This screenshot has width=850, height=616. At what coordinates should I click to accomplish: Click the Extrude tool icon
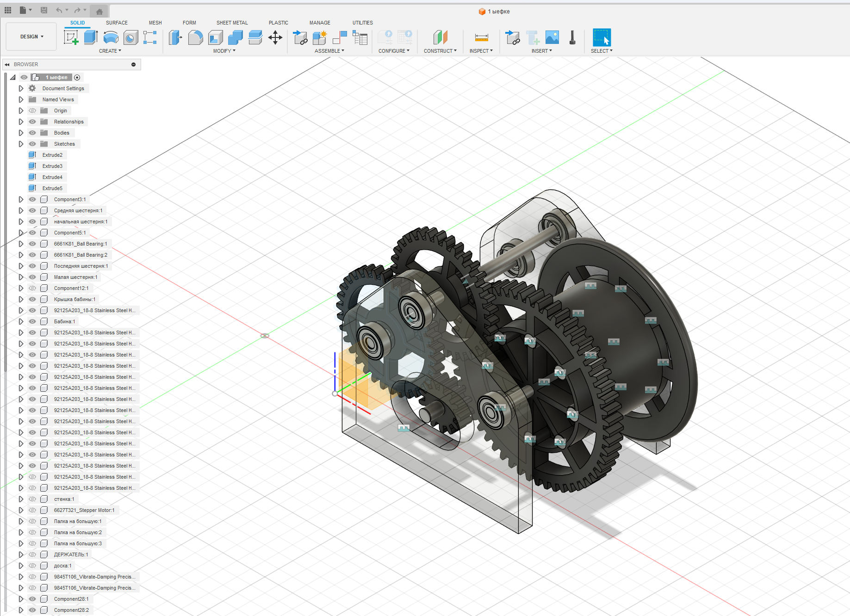pos(91,37)
